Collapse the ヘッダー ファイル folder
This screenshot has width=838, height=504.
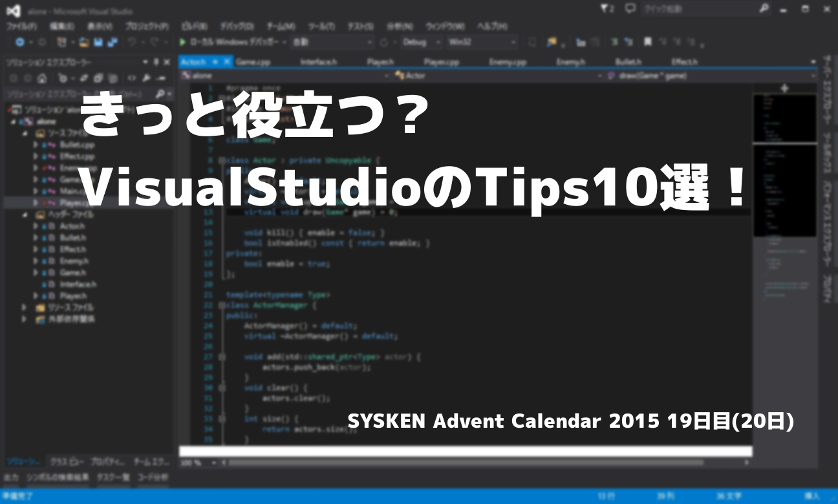click(25, 214)
